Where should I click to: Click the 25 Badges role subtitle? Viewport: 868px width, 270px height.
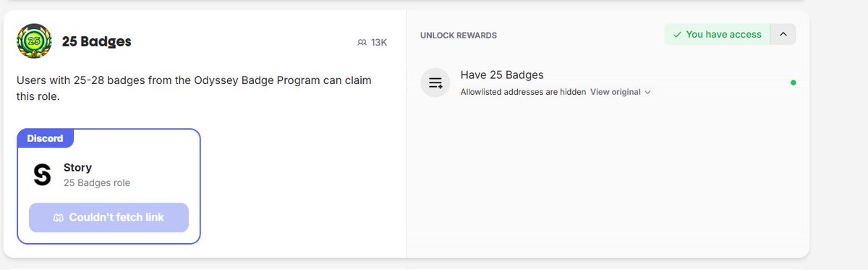click(97, 183)
